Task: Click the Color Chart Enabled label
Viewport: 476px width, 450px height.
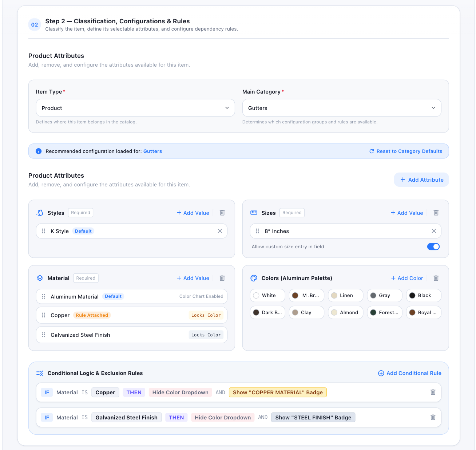Action: [x=201, y=296]
